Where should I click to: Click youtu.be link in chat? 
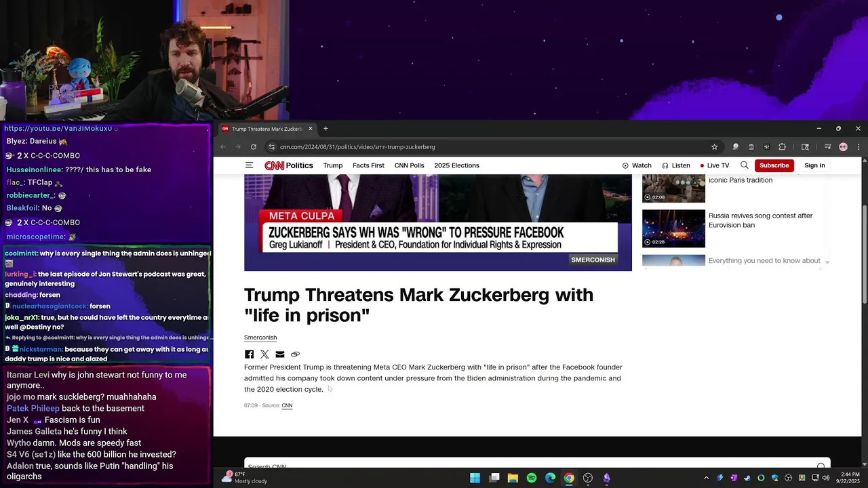pyautogui.click(x=58, y=128)
